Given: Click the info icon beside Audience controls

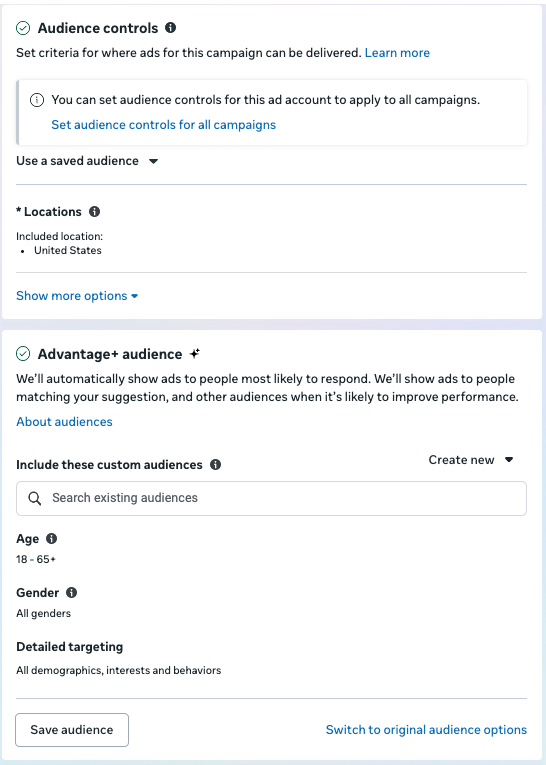Looking at the screenshot, I should pyautogui.click(x=170, y=28).
